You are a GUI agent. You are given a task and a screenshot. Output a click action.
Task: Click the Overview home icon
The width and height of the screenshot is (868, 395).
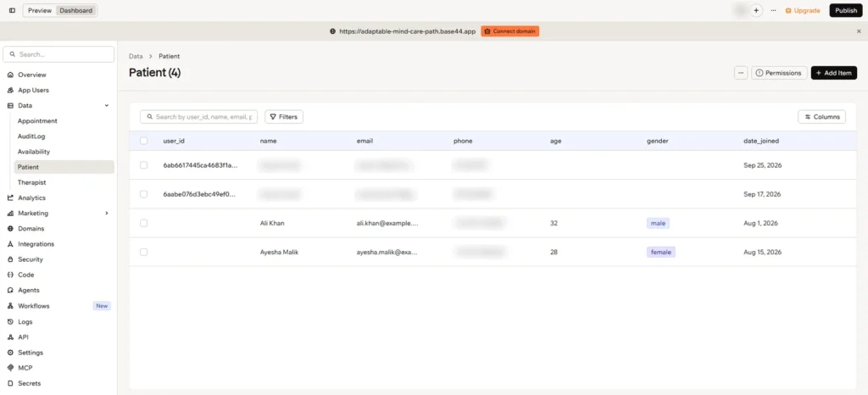(x=10, y=75)
